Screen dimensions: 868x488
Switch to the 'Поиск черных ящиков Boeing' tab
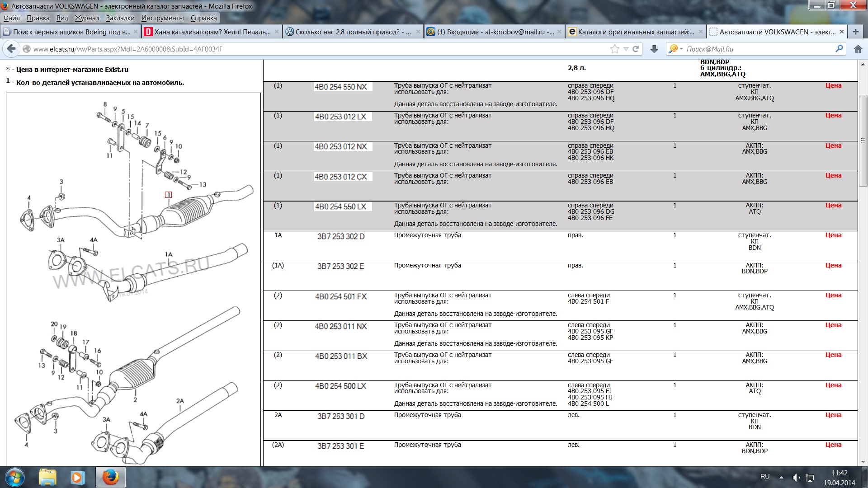pos(71,32)
